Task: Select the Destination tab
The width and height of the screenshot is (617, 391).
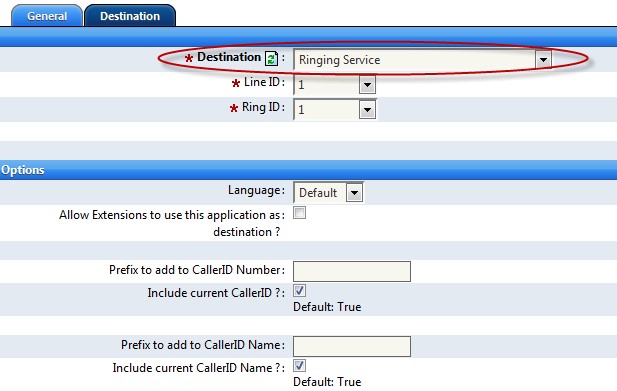Action: tap(130, 16)
